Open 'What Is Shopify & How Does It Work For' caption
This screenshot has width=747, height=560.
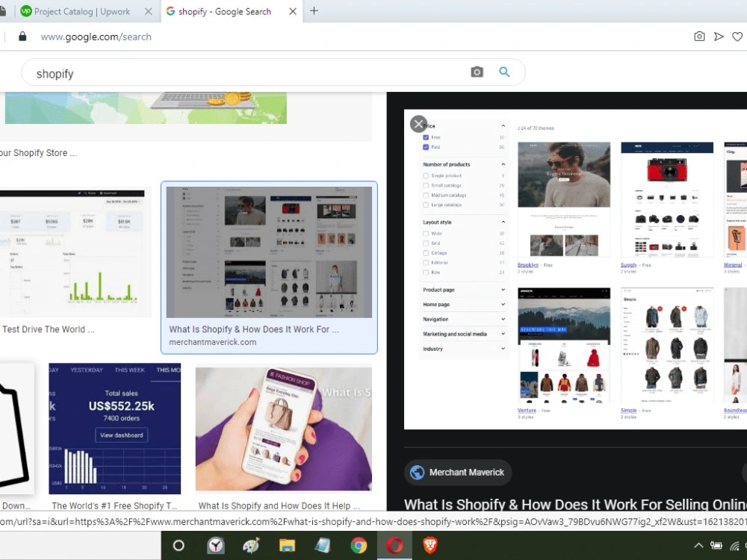(254, 329)
